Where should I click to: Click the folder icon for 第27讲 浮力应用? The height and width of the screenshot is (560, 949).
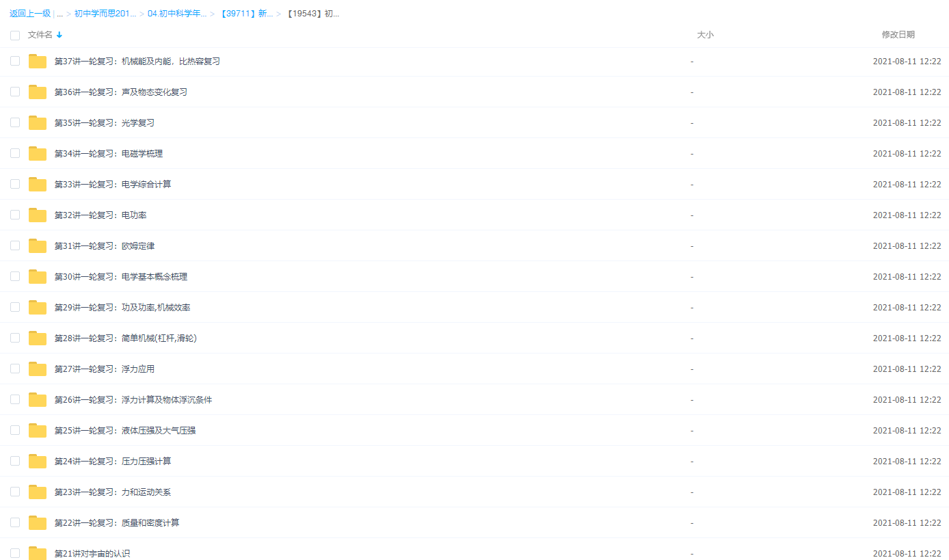coord(37,369)
